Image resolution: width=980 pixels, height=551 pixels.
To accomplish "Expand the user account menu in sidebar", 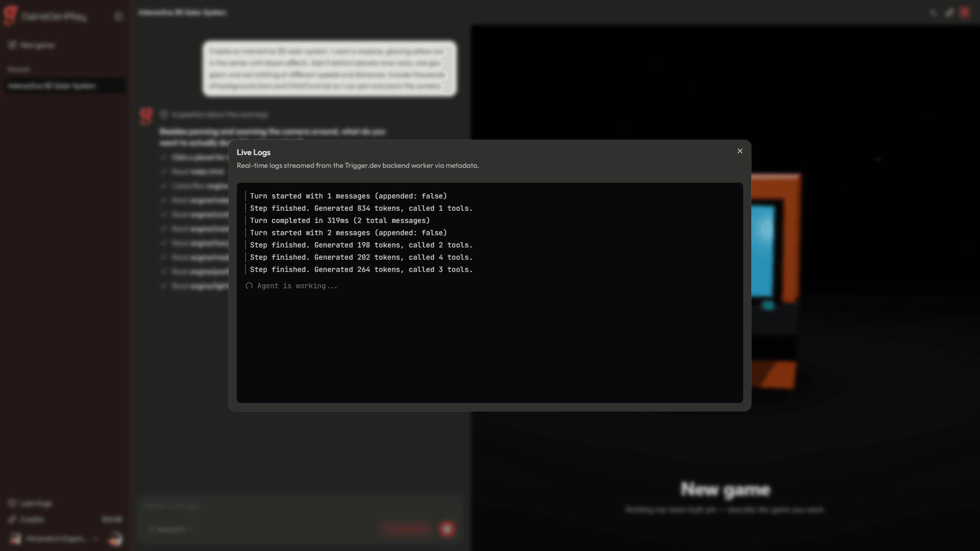I will 55,539.
